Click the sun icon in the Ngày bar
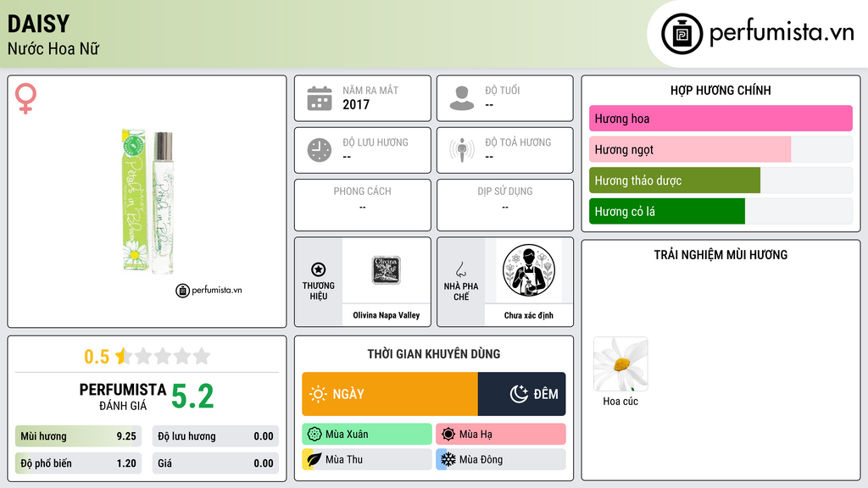Viewport: 868px width, 488px height. pos(318,394)
